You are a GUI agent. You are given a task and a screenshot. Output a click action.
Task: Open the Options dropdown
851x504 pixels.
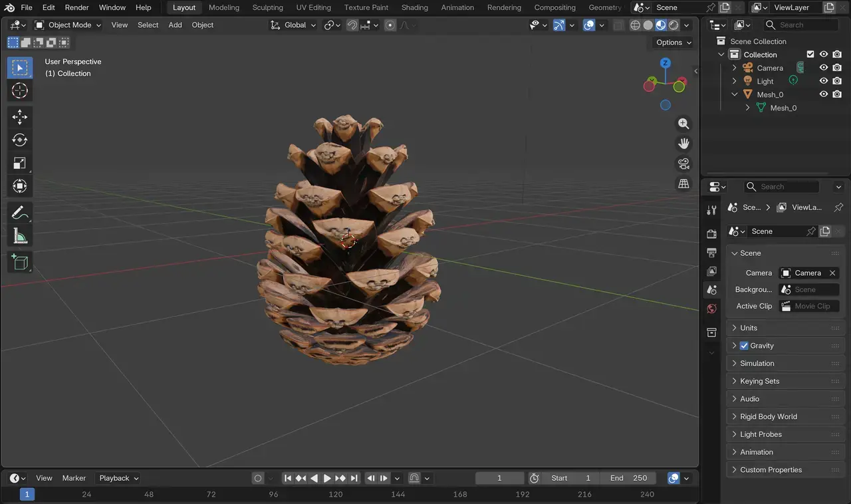point(673,42)
